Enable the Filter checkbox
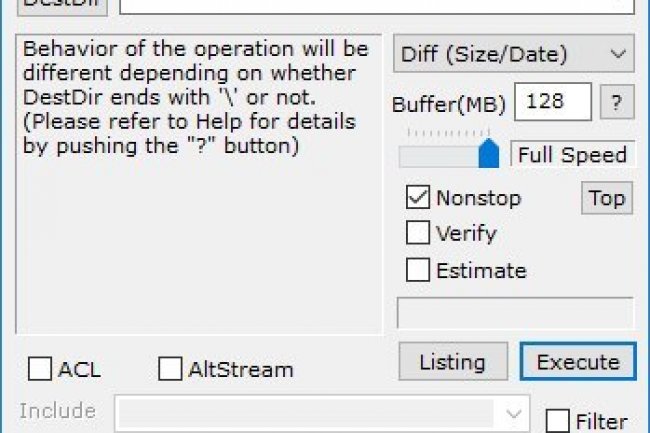The width and height of the screenshot is (650, 433). [558, 422]
